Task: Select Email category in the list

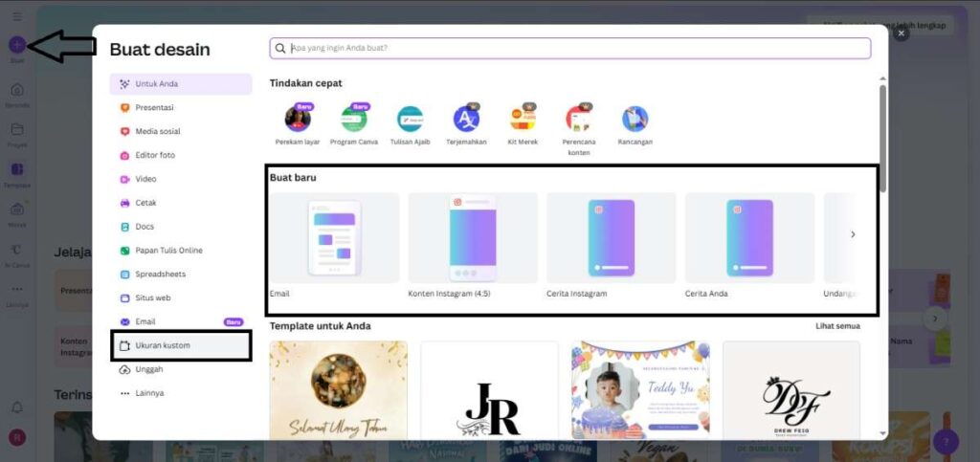Action: 181,321
